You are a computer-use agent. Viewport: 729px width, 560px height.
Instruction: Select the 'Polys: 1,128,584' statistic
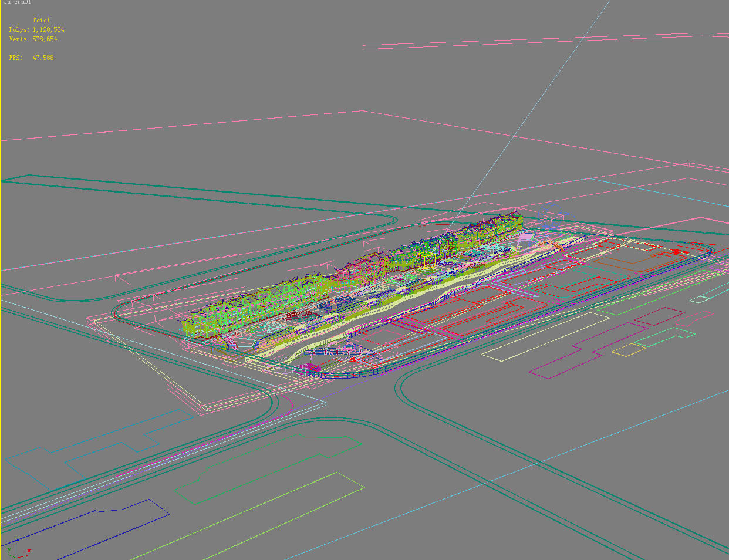click(36, 29)
